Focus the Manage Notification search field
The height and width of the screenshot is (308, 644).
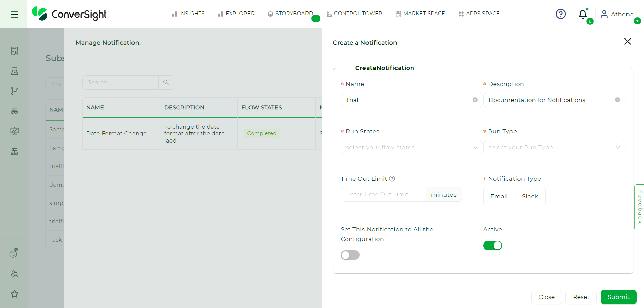click(120, 82)
